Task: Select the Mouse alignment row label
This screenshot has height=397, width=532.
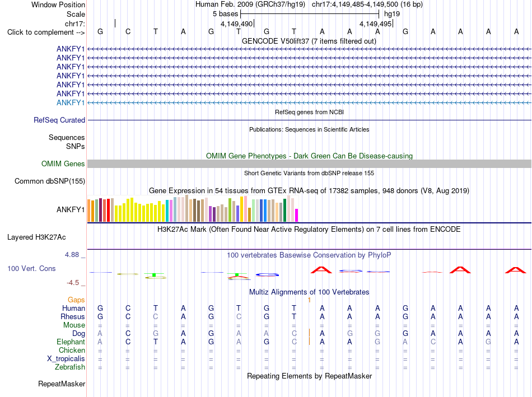Action: (74, 325)
